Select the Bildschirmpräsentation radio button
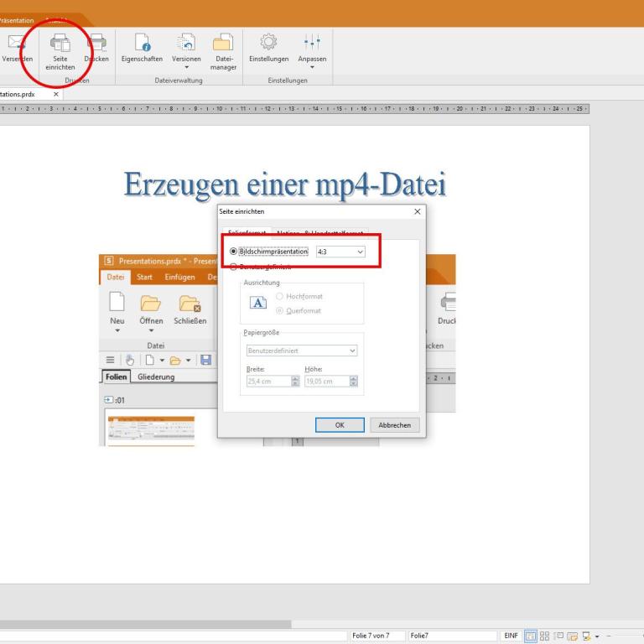The height and width of the screenshot is (644, 644). [x=232, y=252]
